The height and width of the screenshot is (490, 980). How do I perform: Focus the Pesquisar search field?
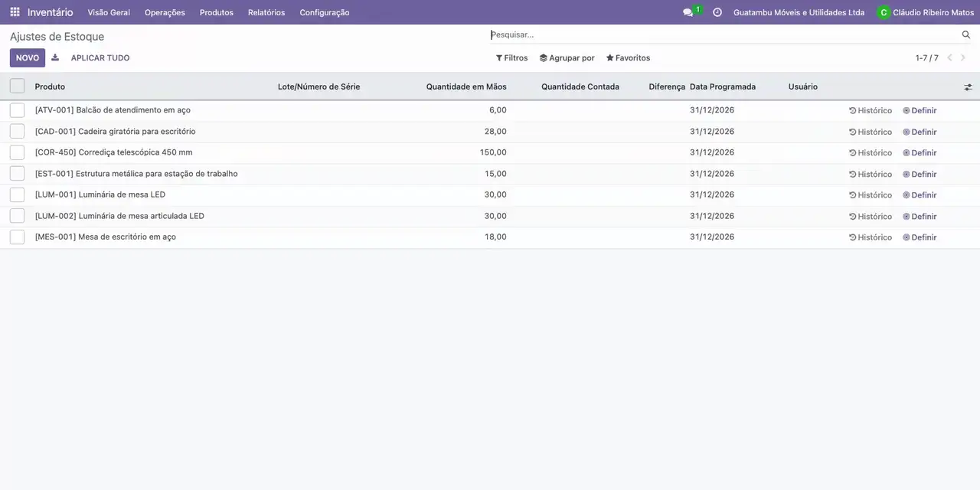point(724,34)
